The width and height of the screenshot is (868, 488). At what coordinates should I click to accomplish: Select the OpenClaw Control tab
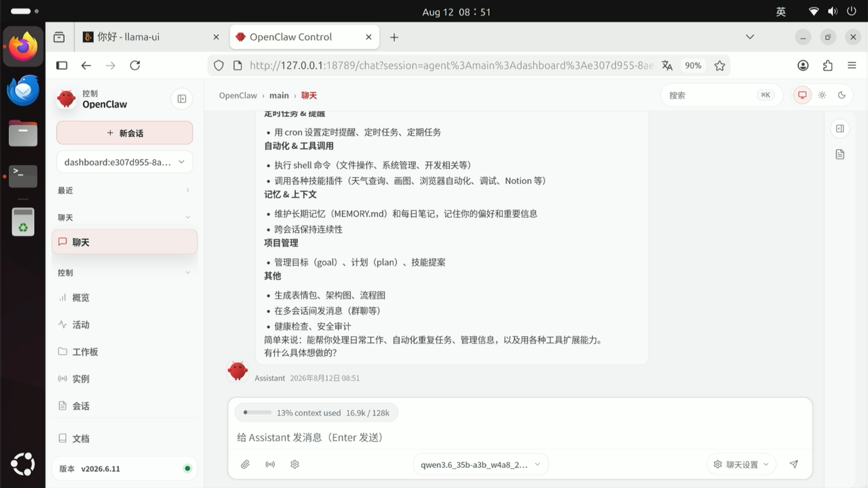(305, 37)
